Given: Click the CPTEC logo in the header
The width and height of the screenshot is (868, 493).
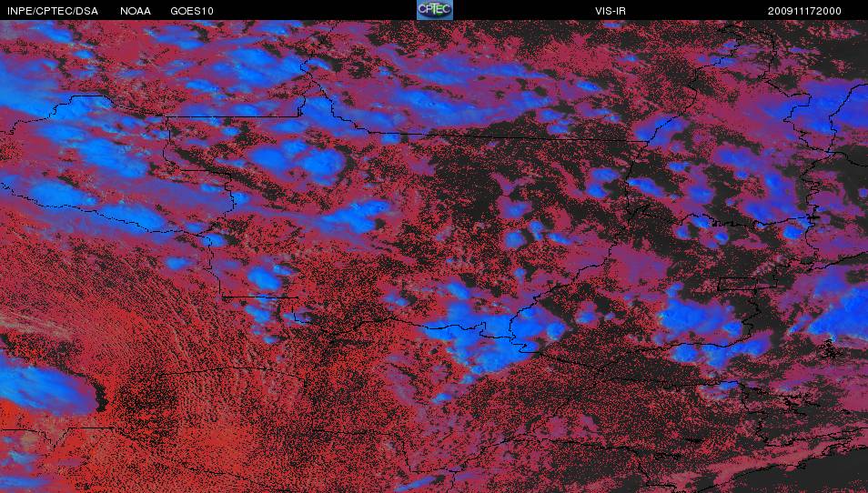Looking at the screenshot, I should (x=434, y=10).
